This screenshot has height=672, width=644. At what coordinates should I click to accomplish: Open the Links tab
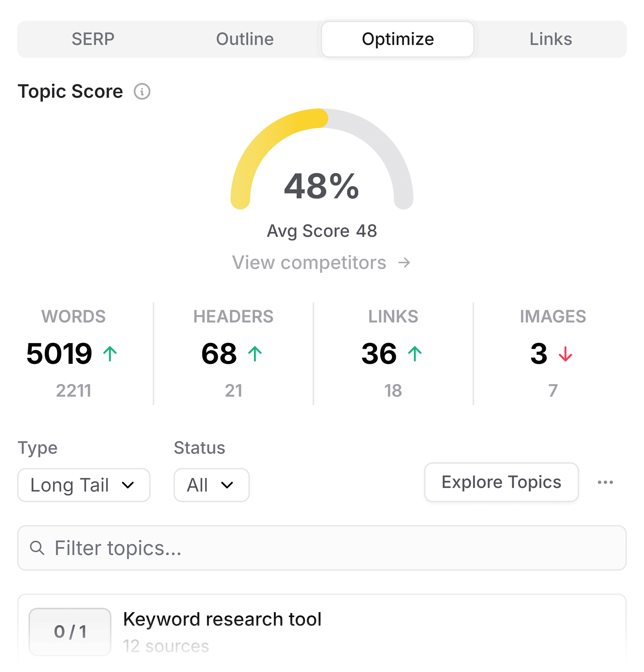pos(551,39)
